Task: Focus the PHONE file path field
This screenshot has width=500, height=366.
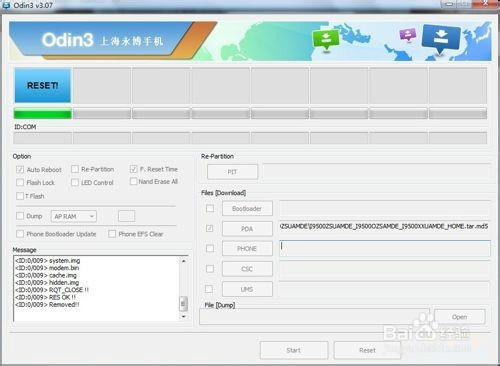Action: pyautogui.click(x=385, y=248)
